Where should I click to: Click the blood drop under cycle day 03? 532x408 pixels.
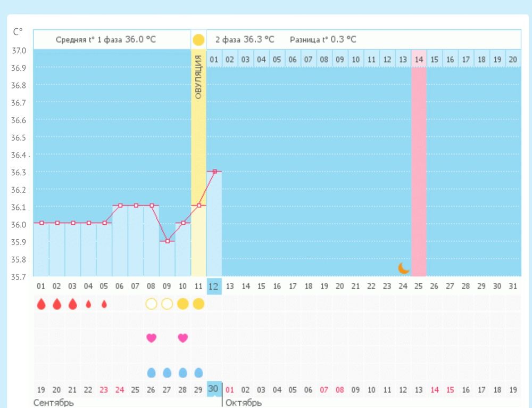[73, 304]
